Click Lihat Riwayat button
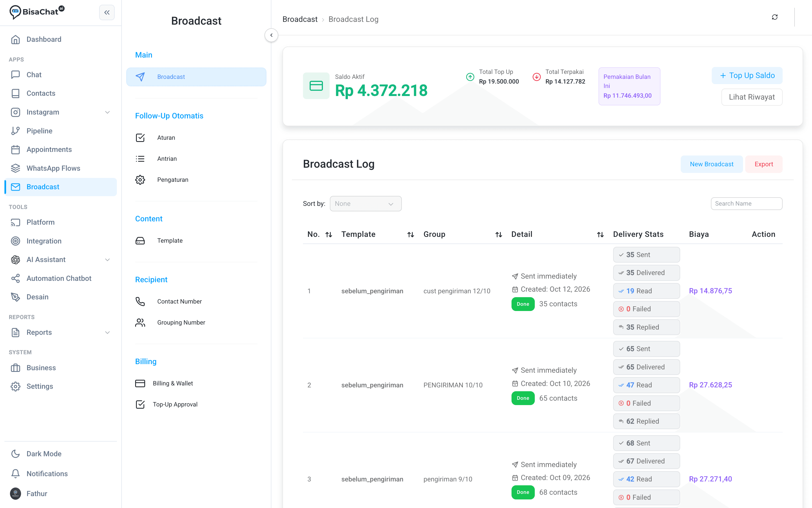 coord(752,97)
